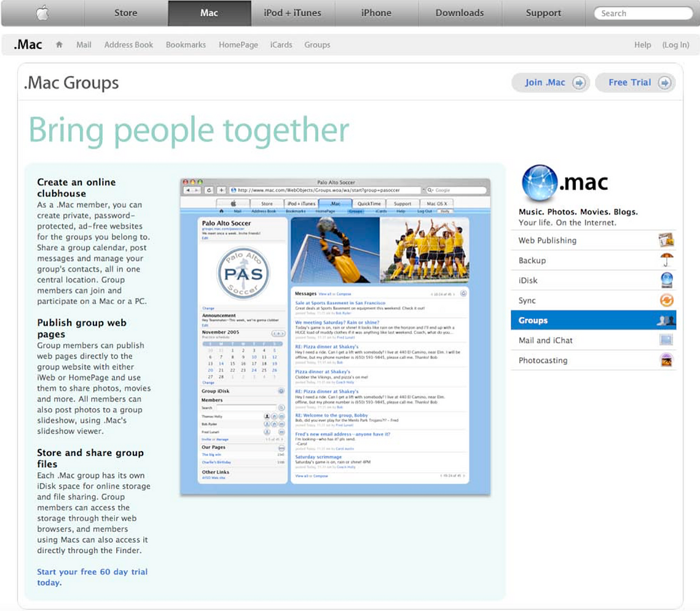Click the Free Trial button
Screen dimensions: 700x611
[x=635, y=82]
